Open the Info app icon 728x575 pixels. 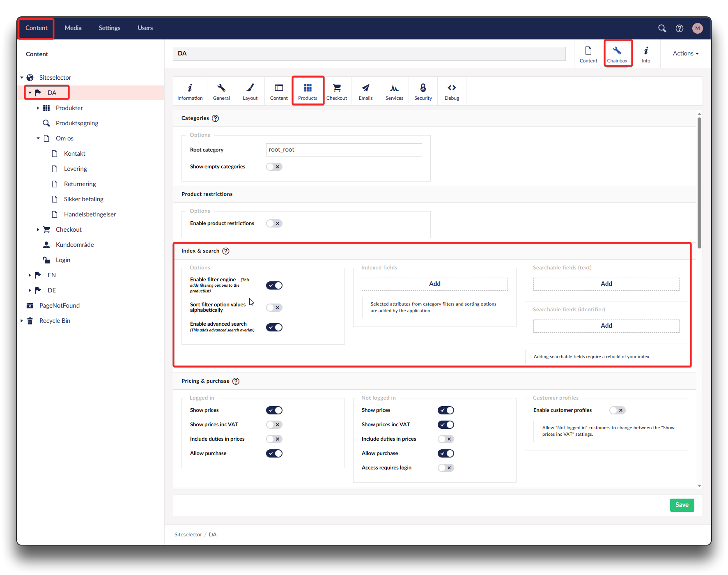pos(646,54)
